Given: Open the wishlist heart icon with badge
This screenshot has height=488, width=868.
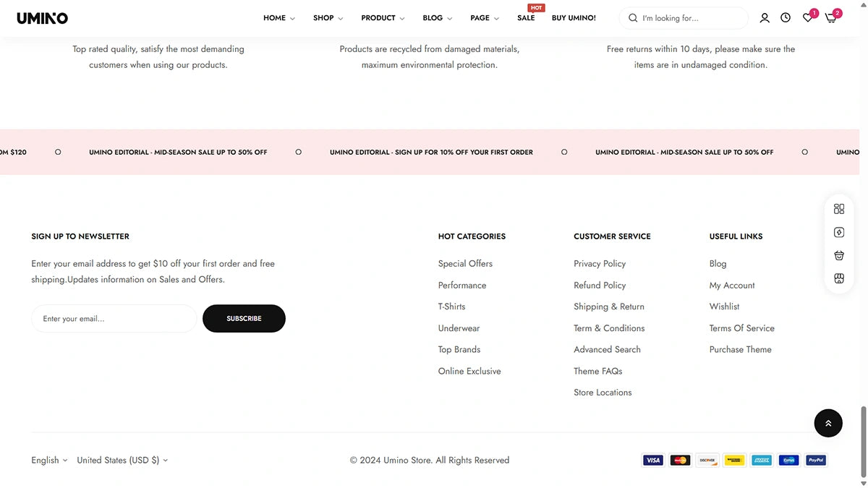Looking at the screenshot, I should pyautogui.click(x=807, y=17).
